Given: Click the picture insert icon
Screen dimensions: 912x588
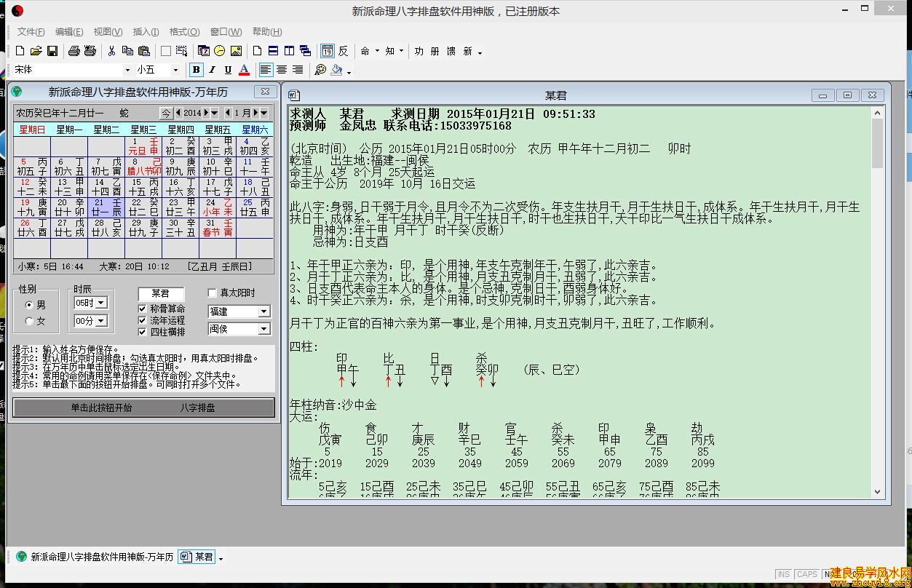Looking at the screenshot, I should pos(236,51).
